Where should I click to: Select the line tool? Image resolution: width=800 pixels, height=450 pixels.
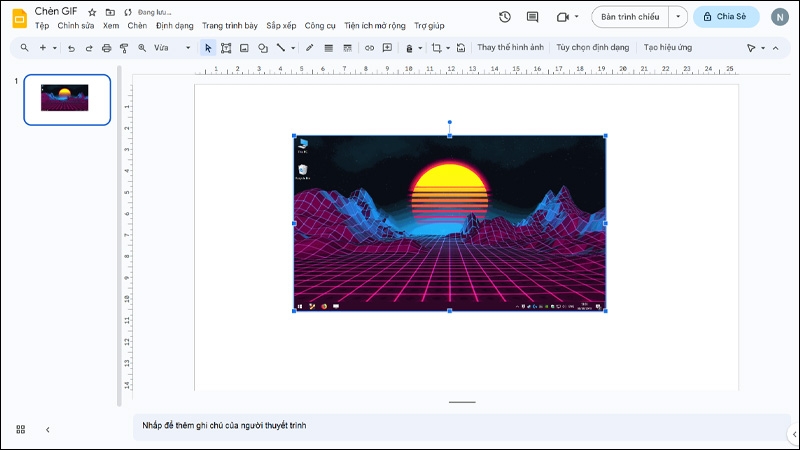tap(281, 47)
